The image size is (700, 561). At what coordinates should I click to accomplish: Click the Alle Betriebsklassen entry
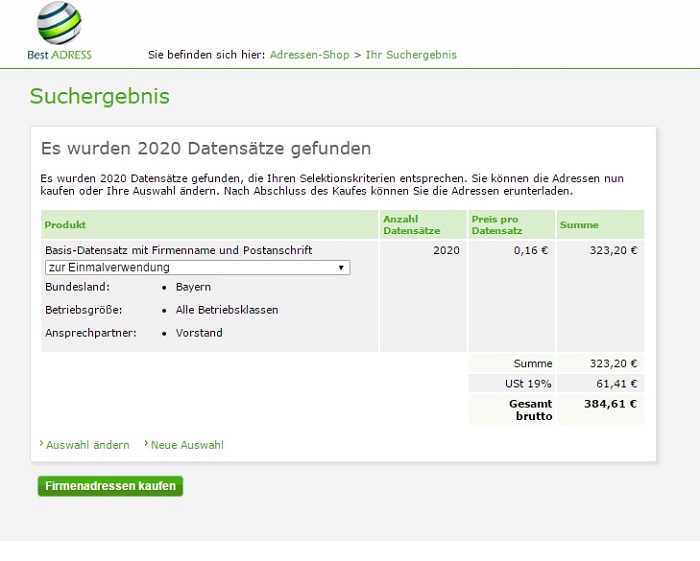coord(226,310)
